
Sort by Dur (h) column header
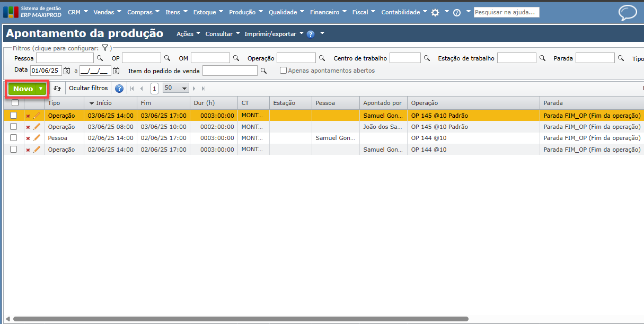pos(214,103)
